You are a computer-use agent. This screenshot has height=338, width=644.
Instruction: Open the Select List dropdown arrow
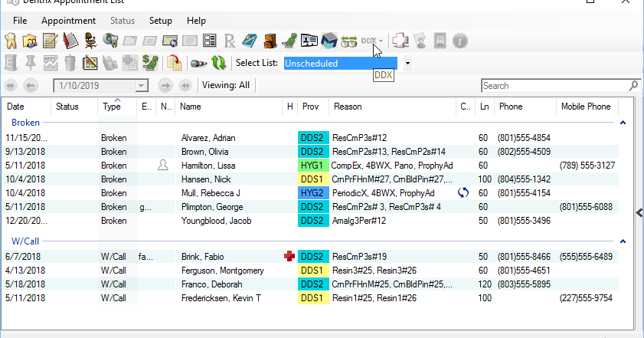click(407, 64)
